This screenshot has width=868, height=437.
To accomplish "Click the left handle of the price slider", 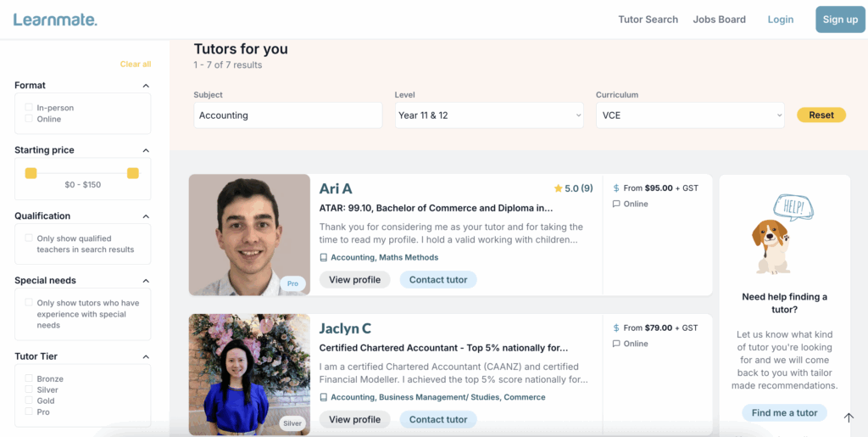I will point(31,173).
